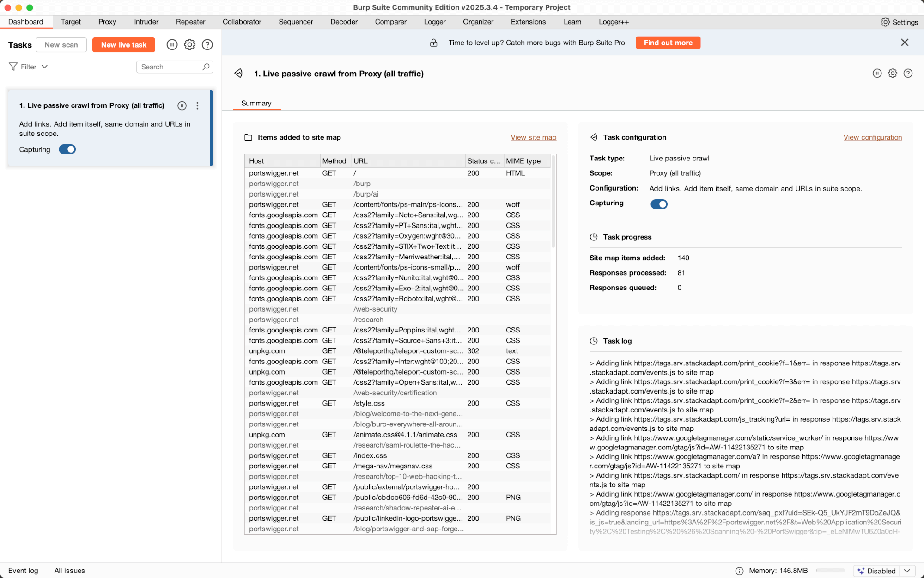Click the New scan button
The height and width of the screenshot is (578, 924).
[61, 45]
